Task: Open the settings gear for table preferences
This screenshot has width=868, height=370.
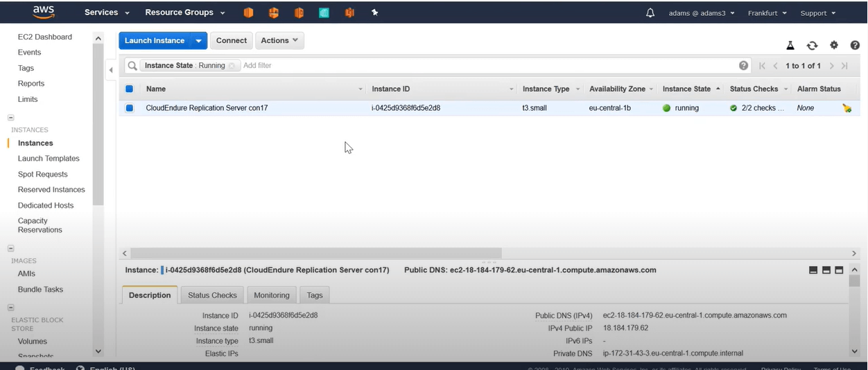Action: pyautogui.click(x=834, y=45)
